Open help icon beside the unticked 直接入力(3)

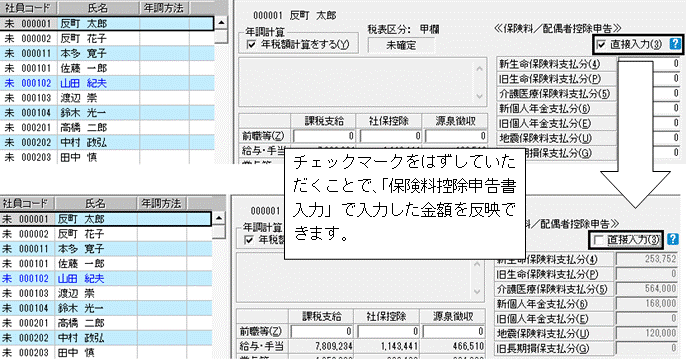tap(673, 239)
